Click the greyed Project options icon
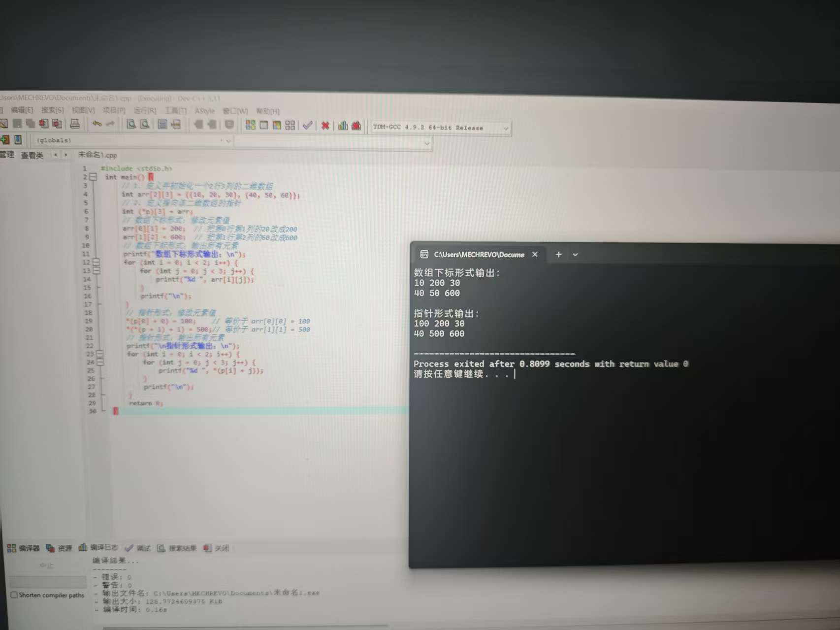 [229, 125]
